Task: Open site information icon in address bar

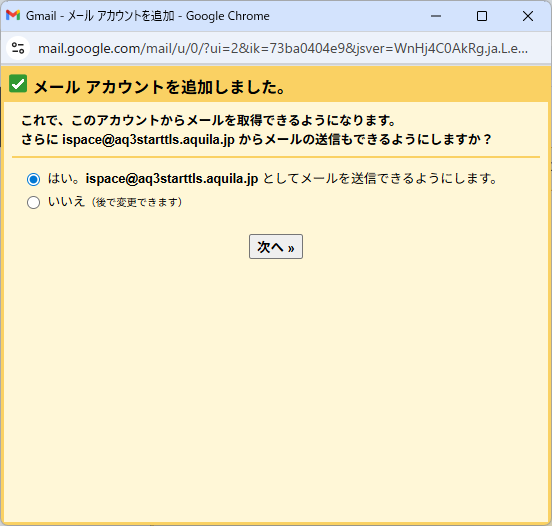Action: point(18,48)
